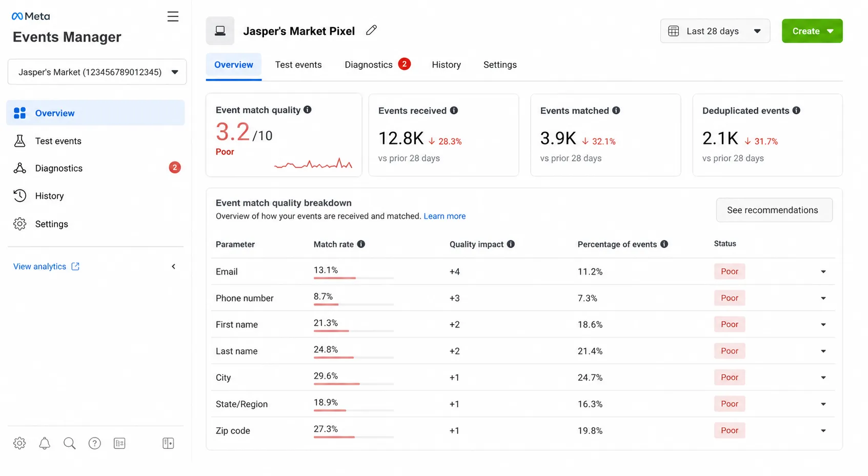Open settings via the bottom gear icon
Image resolution: width=868 pixels, height=476 pixels.
coord(19,443)
